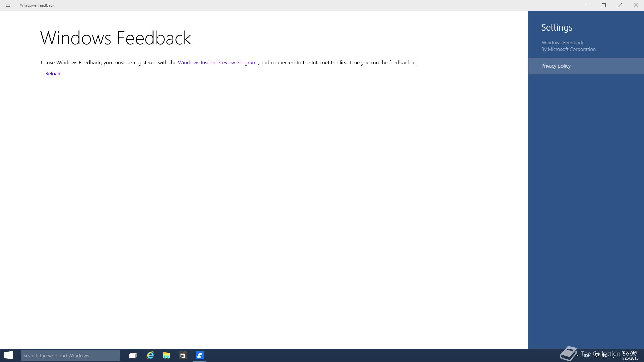Toggle full-screen mode with the diagonal arrow button
The height and width of the screenshot is (362, 644).
point(620,5)
